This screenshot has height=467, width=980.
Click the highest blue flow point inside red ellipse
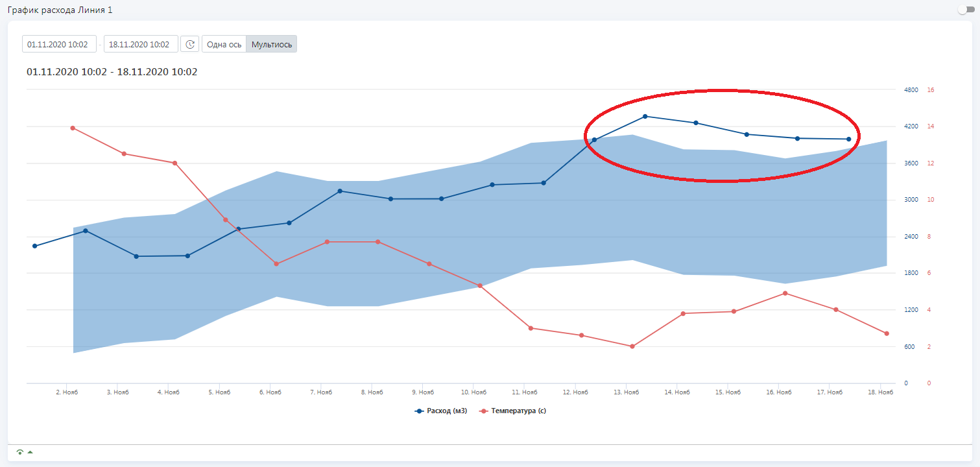point(645,117)
